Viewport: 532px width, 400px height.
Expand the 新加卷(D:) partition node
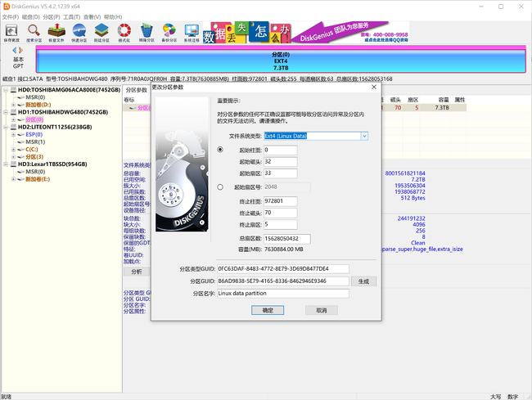[13, 105]
